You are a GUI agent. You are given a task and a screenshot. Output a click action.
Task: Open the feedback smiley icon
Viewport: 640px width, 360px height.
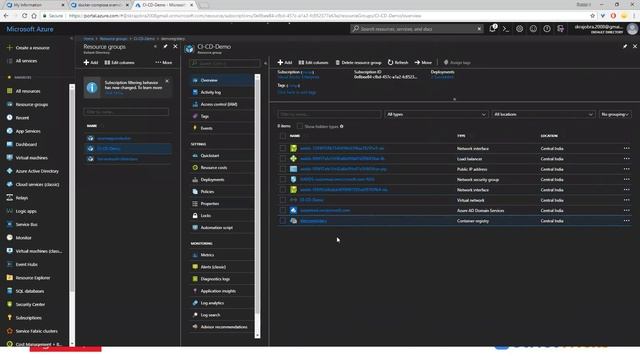[x=533, y=29]
